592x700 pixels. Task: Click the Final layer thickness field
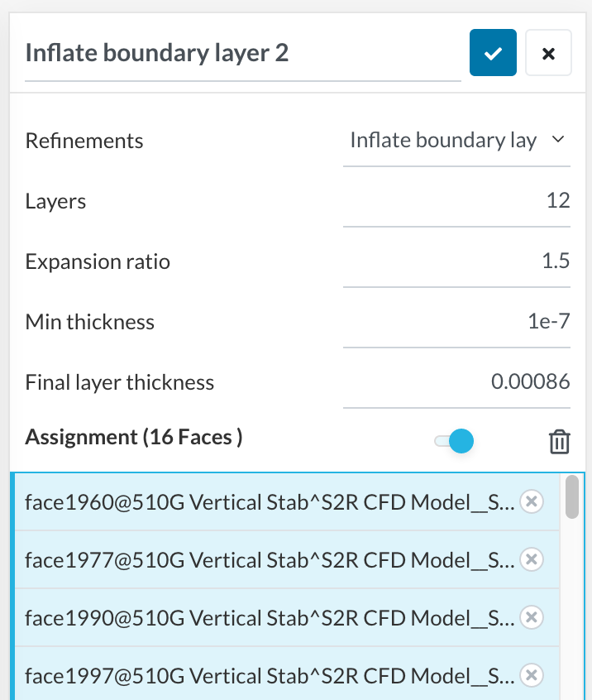pyautogui.click(x=456, y=382)
